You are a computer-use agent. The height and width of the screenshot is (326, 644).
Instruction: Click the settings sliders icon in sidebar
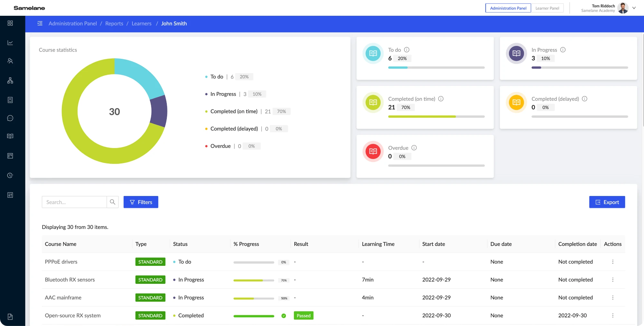point(10,195)
